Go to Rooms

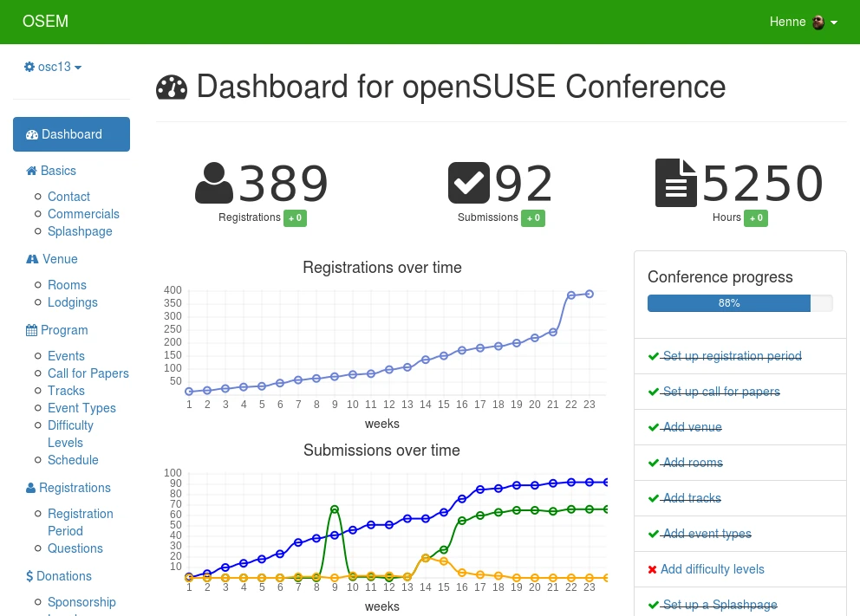click(x=67, y=285)
